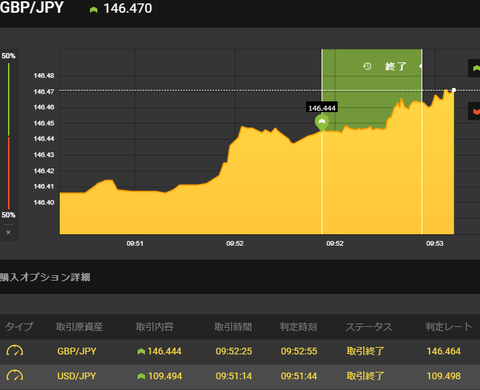Click the 146.40 price axis label
The image size is (480, 390).
pyautogui.click(x=44, y=203)
